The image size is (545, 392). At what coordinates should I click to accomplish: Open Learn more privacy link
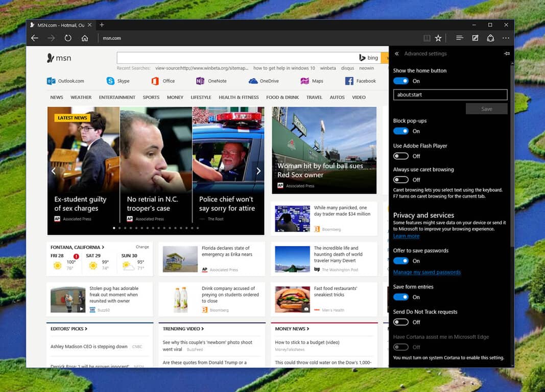406,236
